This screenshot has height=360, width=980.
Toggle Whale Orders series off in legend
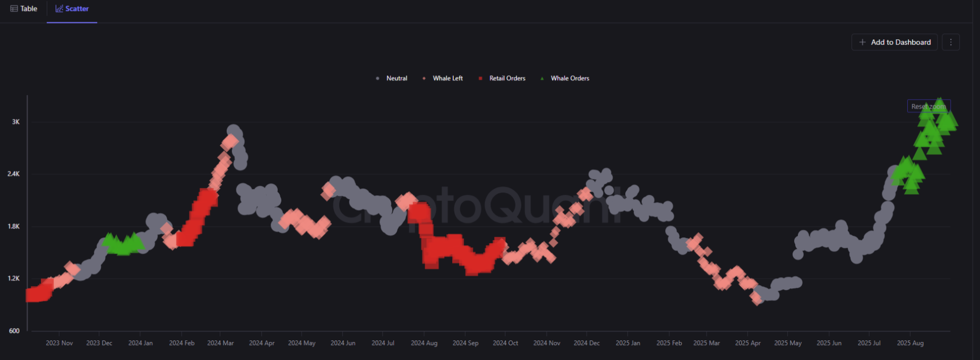[x=570, y=78]
